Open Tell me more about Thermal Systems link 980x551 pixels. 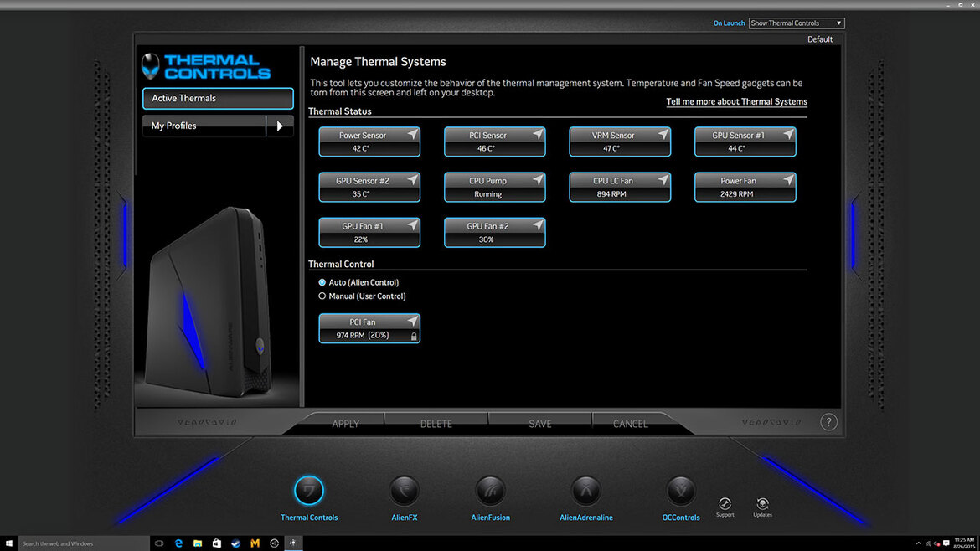(736, 101)
